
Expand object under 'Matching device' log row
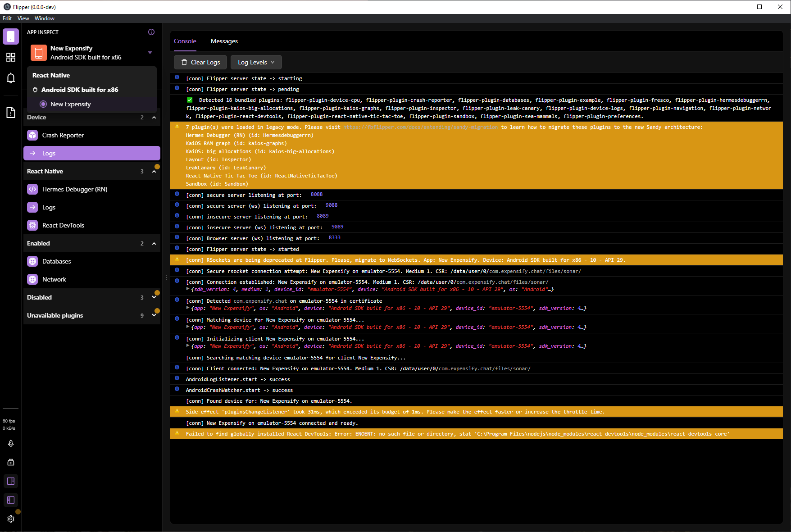pyautogui.click(x=188, y=327)
